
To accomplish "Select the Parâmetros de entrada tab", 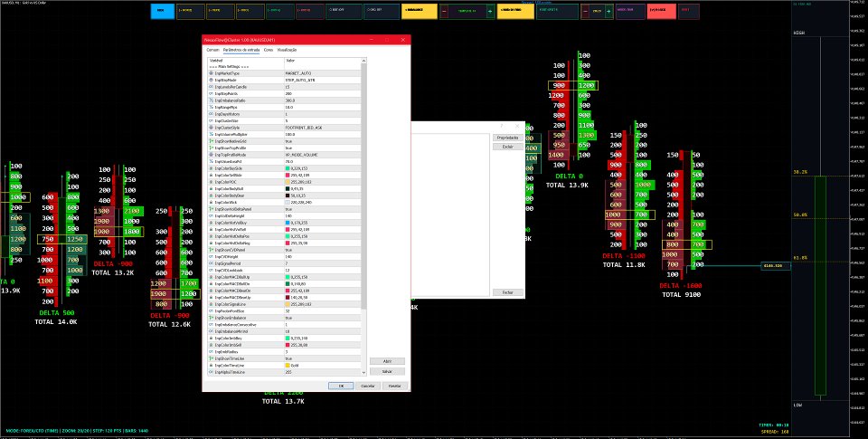I will pyautogui.click(x=241, y=50).
